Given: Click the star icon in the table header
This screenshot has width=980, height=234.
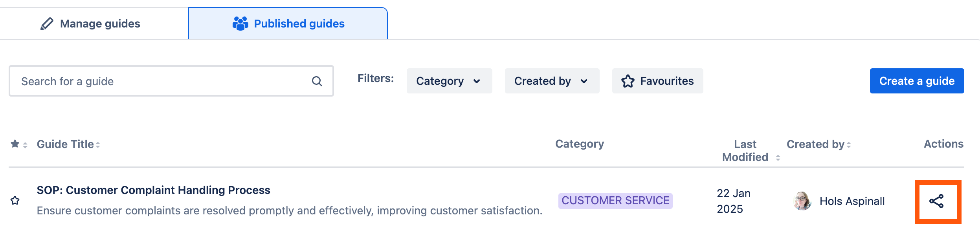Looking at the screenshot, I should coord(15,144).
